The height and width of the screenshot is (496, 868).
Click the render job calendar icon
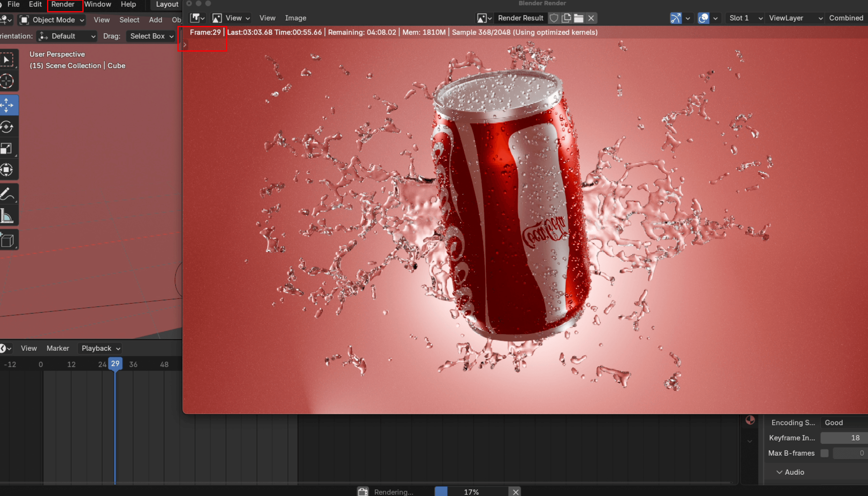click(363, 492)
